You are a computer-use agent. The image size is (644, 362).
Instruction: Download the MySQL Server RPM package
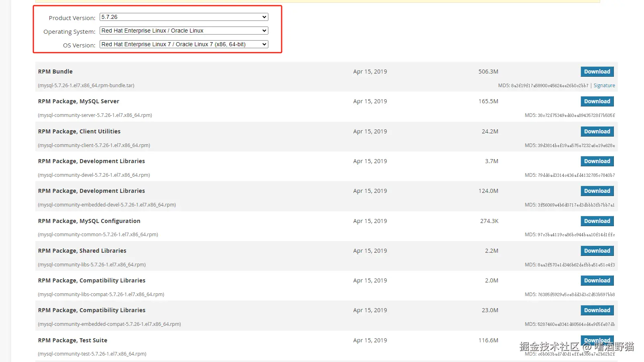597,101
